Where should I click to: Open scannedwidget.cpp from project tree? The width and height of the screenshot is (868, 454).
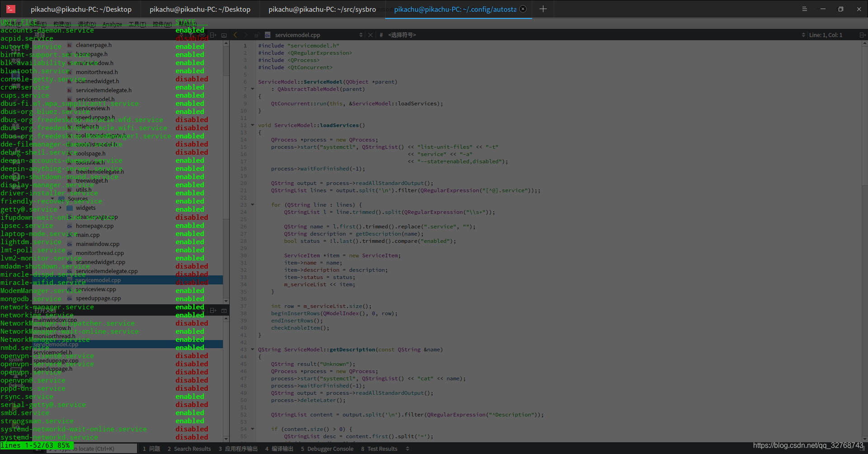click(100, 262)
